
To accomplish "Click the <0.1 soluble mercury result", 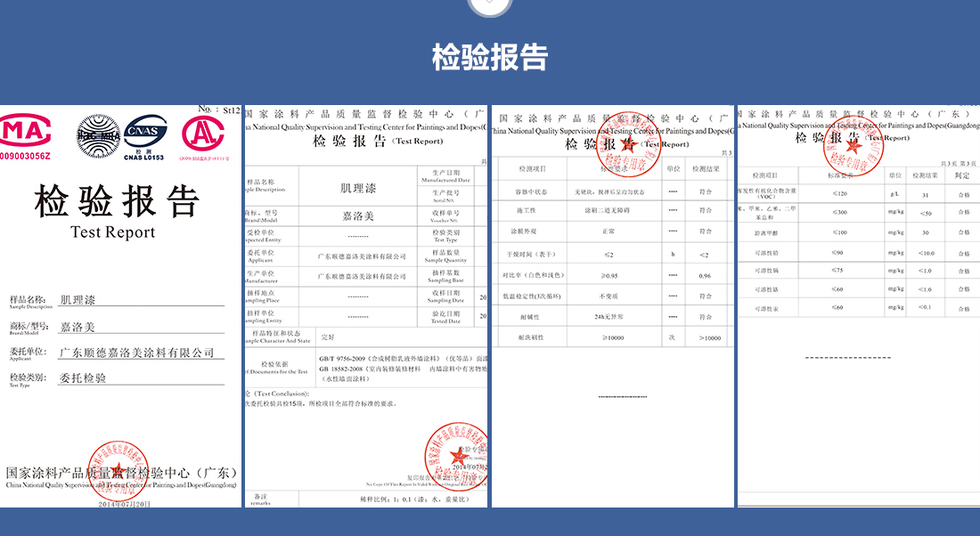I will (925, 307).
